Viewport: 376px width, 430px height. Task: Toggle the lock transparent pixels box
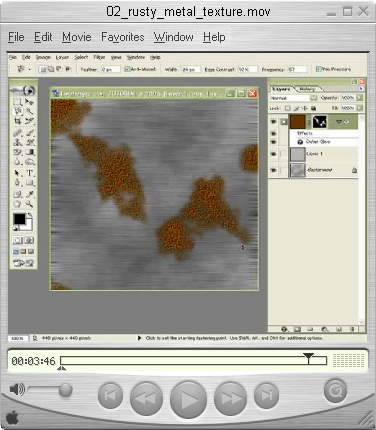coord(287,108)
